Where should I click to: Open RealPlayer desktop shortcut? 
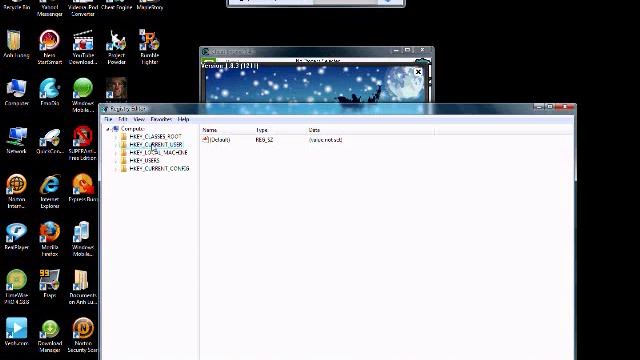[16, 237]
